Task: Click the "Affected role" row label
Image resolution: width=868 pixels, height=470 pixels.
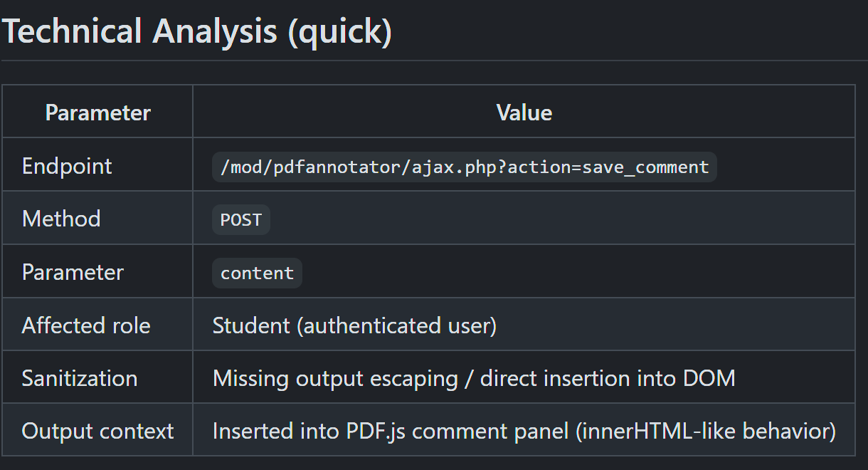Action: [x=86, y=325]
